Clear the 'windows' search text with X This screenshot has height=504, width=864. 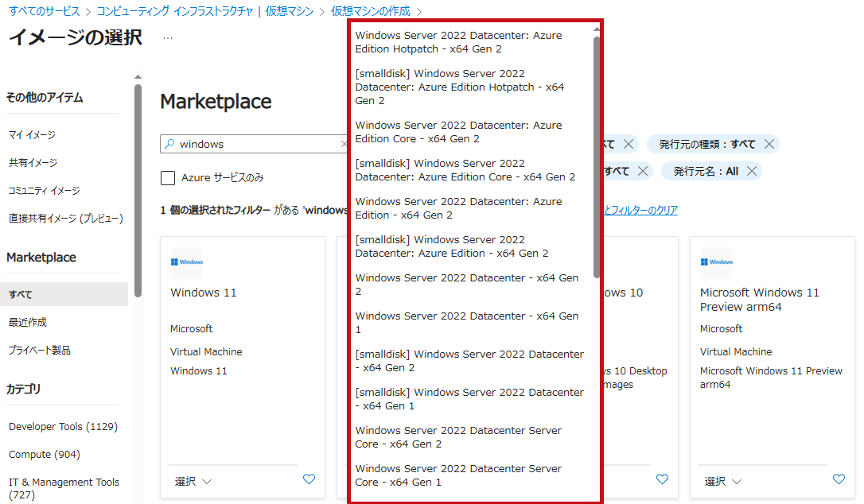pyautogui.click(x=344, y=144)
